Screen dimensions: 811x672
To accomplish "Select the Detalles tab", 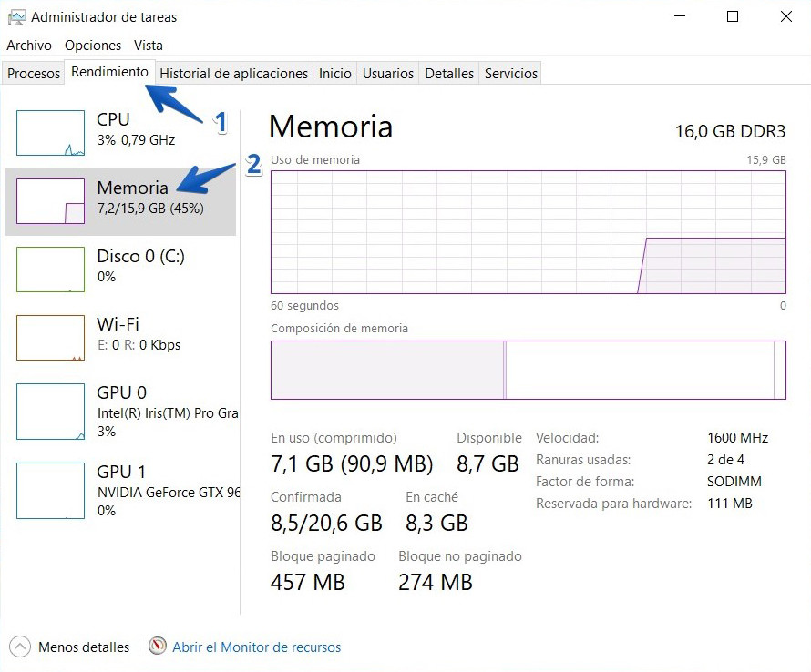I will click(448, 73).
